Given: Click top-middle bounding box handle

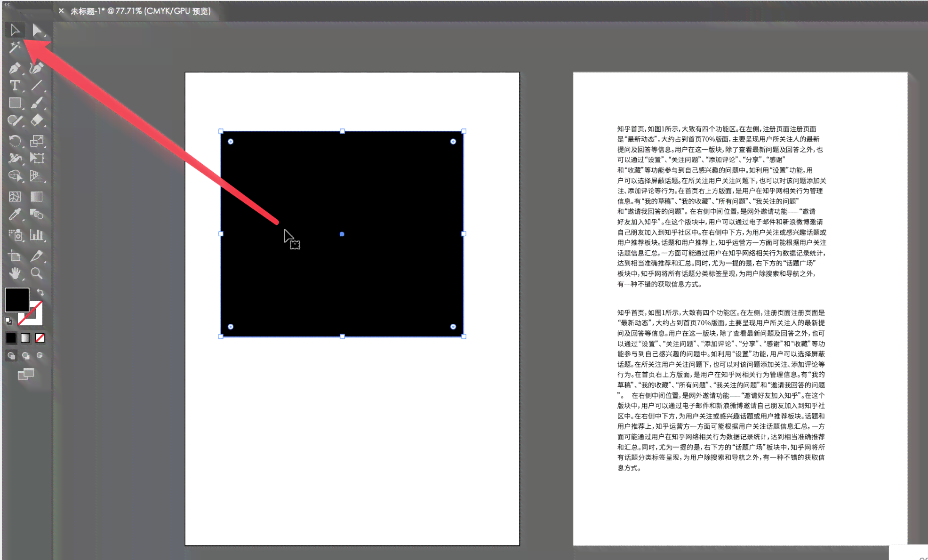Looking at the screenshot, I should 342,131.
